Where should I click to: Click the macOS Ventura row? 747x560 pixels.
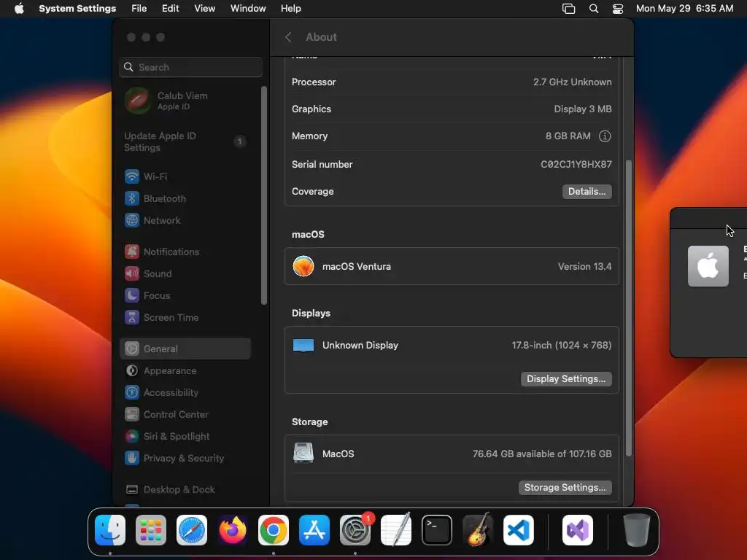452,267
